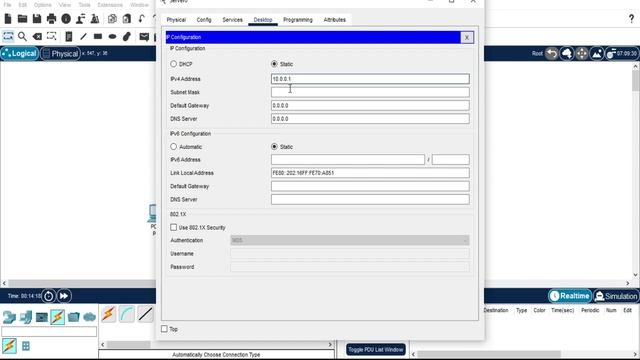Close the IP Configuration panel
This screenshot has width=640, height=360.
(x=467, y=38)
